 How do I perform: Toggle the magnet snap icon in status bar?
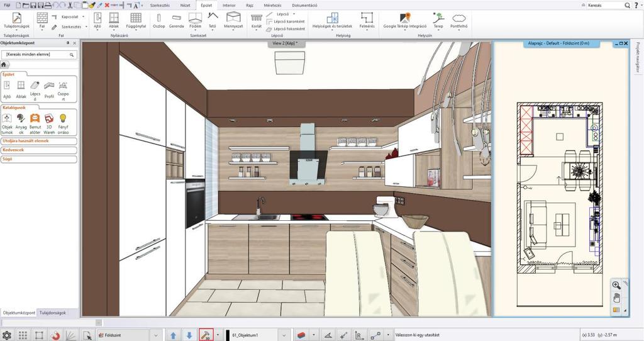coord(55,335)
